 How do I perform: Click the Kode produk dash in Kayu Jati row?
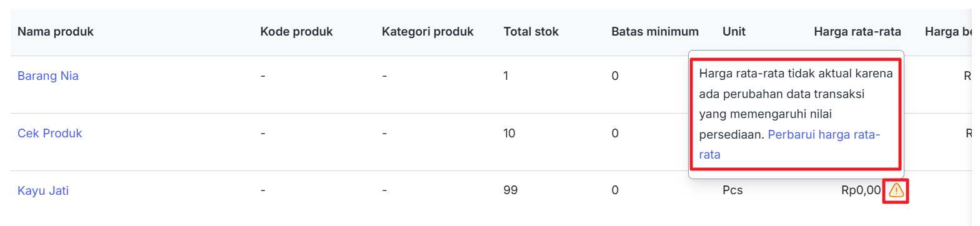(263, 190)
